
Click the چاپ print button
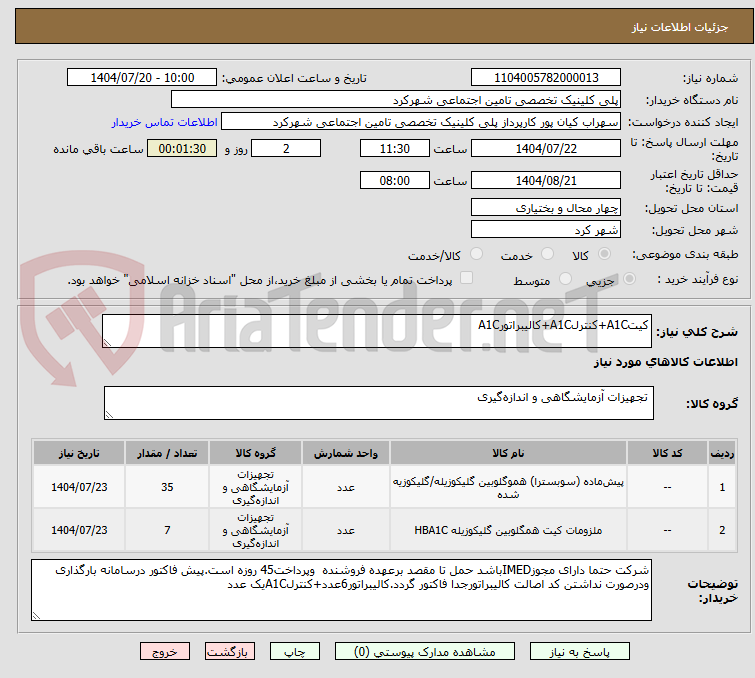pos(295,652)
